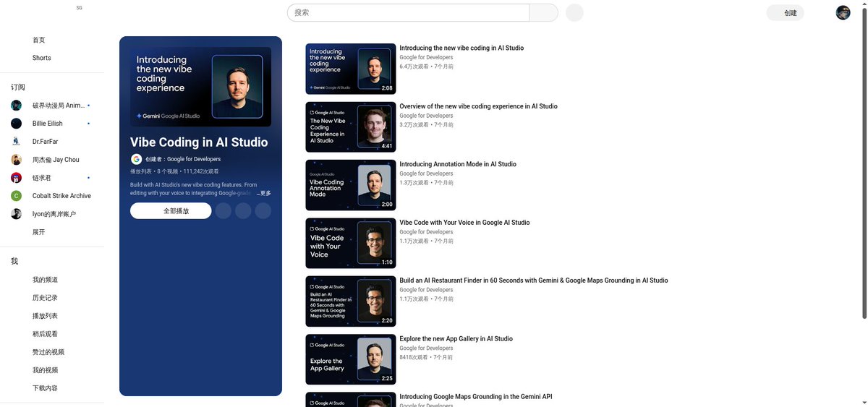
Task: Open the account avatar menu
Action: (843, 13)
